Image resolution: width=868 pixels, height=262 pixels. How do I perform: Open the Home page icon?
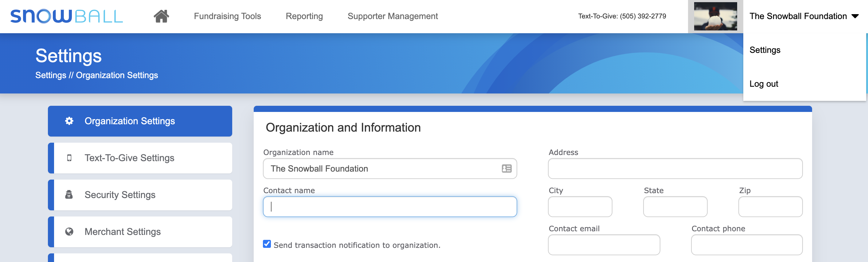pos(161,16)
